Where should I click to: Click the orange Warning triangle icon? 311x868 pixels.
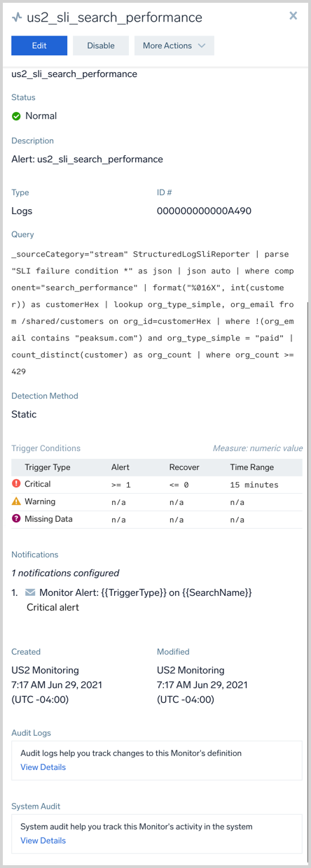16,501
